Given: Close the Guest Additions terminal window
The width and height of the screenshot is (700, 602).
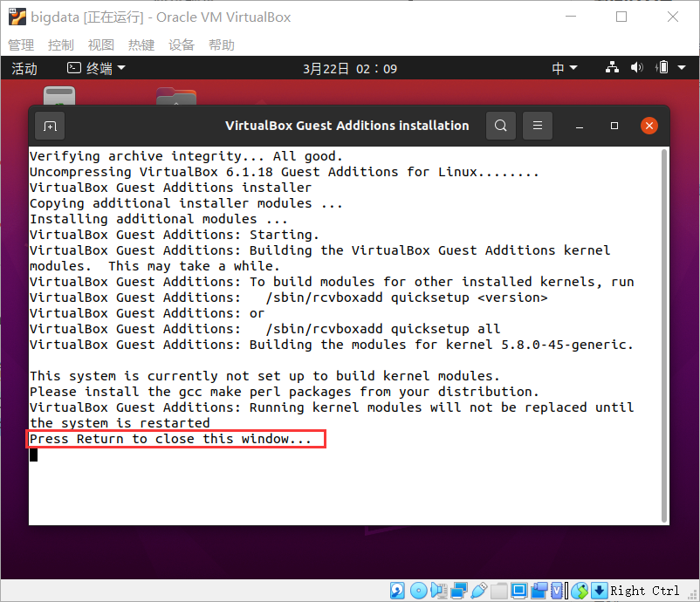Looking at the screenshot, I should click(649, 126).
